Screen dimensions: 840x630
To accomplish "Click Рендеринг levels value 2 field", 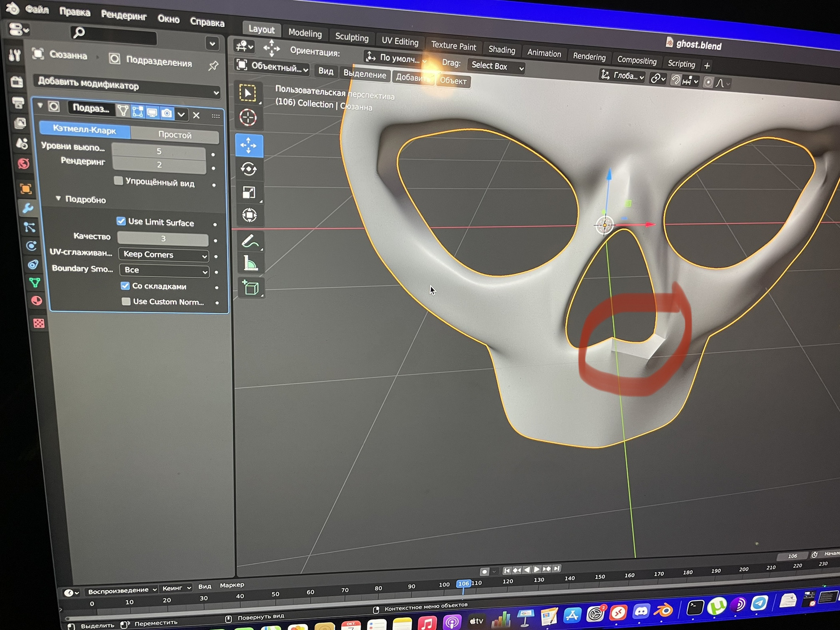I will (159, 165).
